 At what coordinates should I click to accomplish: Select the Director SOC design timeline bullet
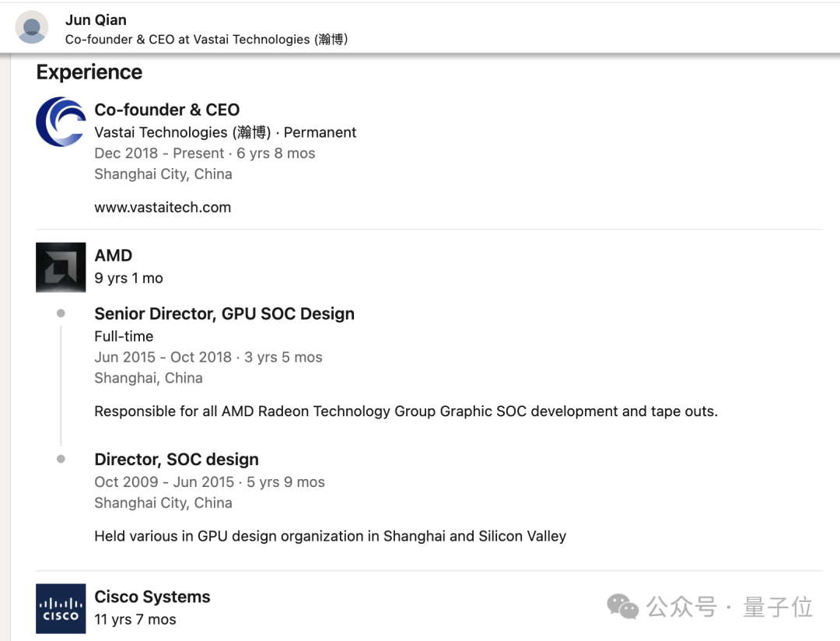click(61, 459)
